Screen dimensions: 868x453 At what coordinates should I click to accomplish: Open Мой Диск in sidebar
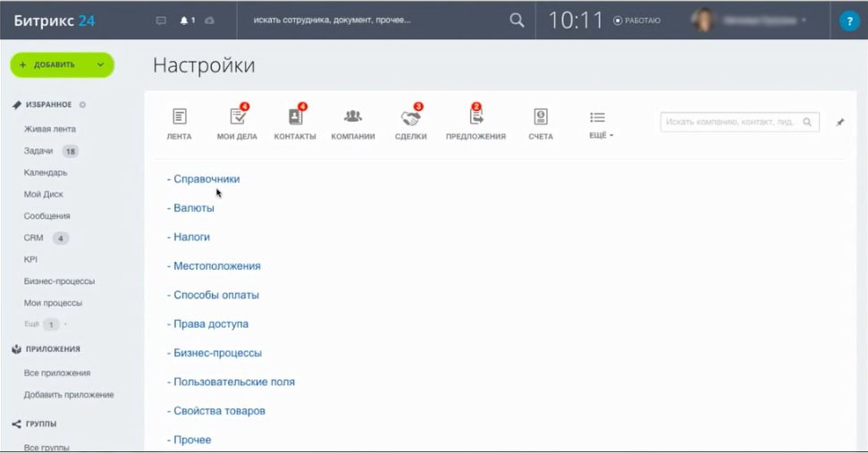(43, 194)
